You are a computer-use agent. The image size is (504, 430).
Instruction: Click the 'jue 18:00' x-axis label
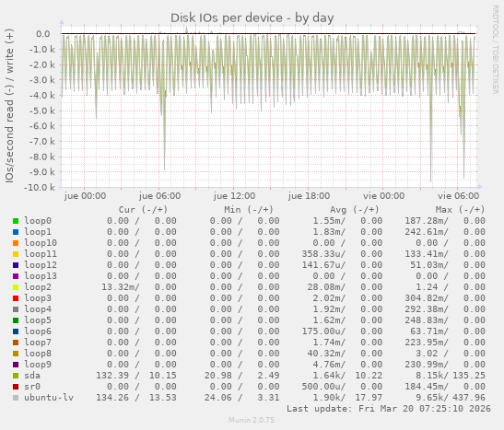309,196
